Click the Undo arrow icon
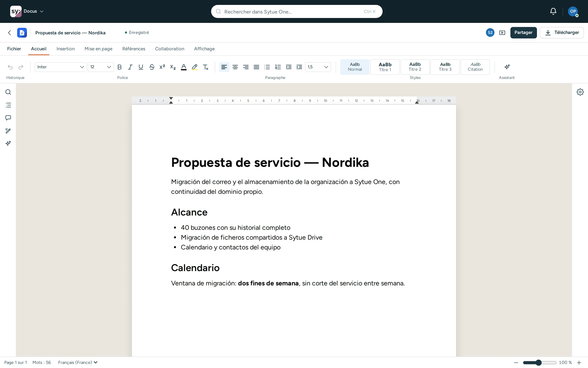This screenshot has height=368, width=588. coord(10,67)
